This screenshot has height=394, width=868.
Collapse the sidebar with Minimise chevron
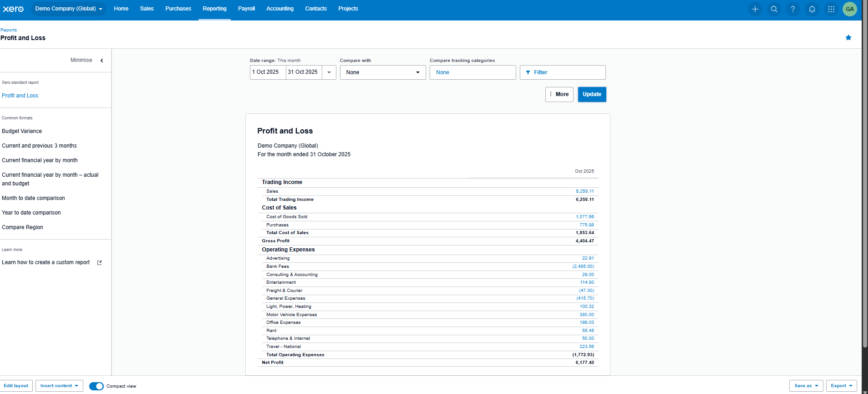pos(102,61)
